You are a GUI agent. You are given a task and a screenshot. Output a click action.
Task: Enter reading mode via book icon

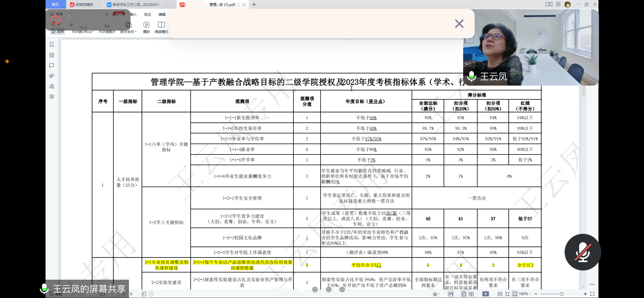pyautogui.click(x=161, y=25)
